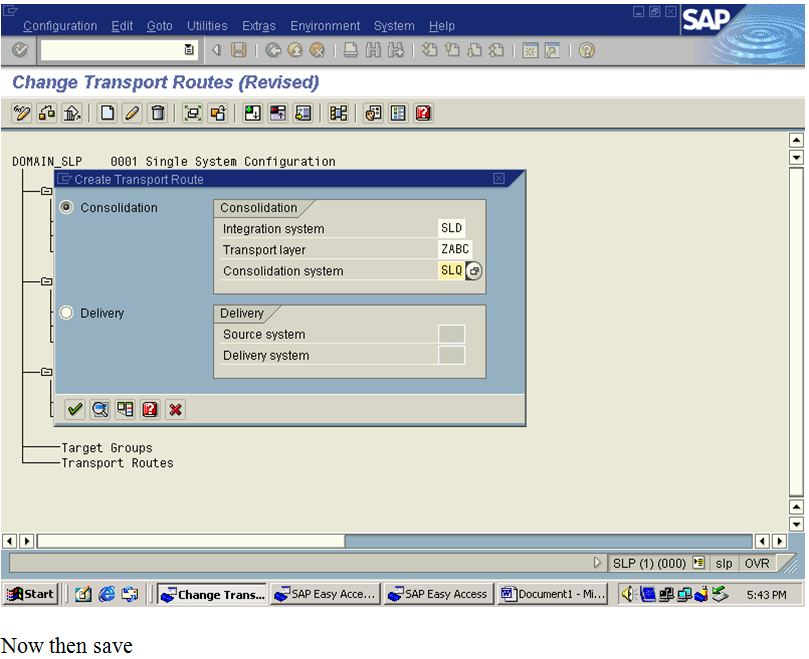
Task: Open search help next to SLQ field
Action: pyautogui.click(x=474, y=270)
